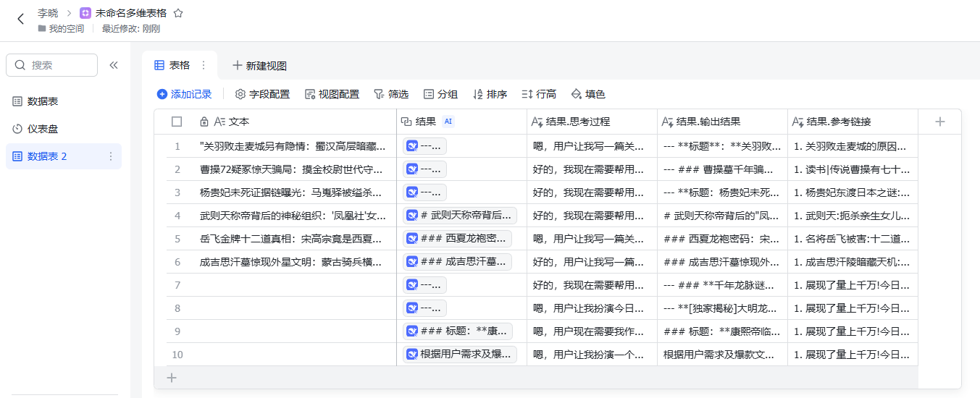Open 仪表盘 dashboard in sidebar
The height and width of the screenshot is (398, 980).
click(x=42, y=129)
